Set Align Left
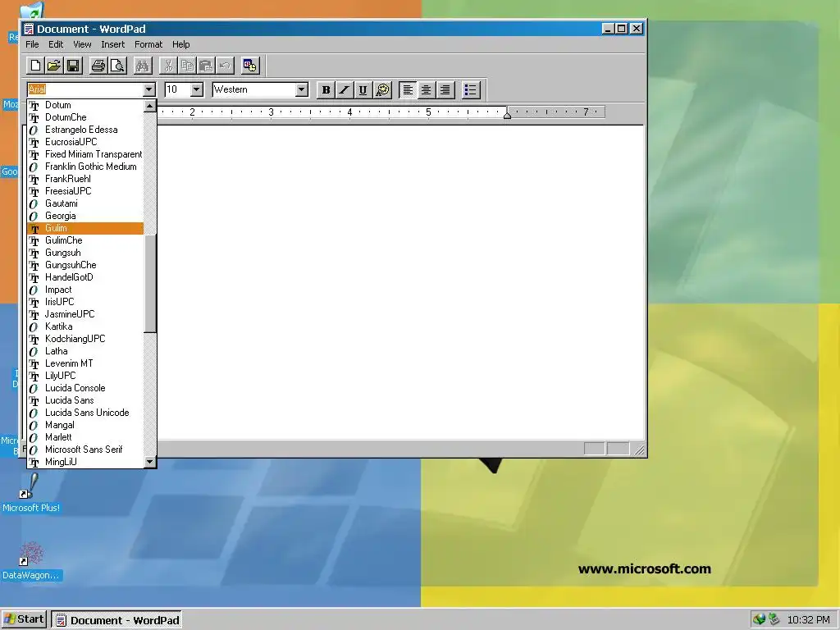 coord(408,89)
